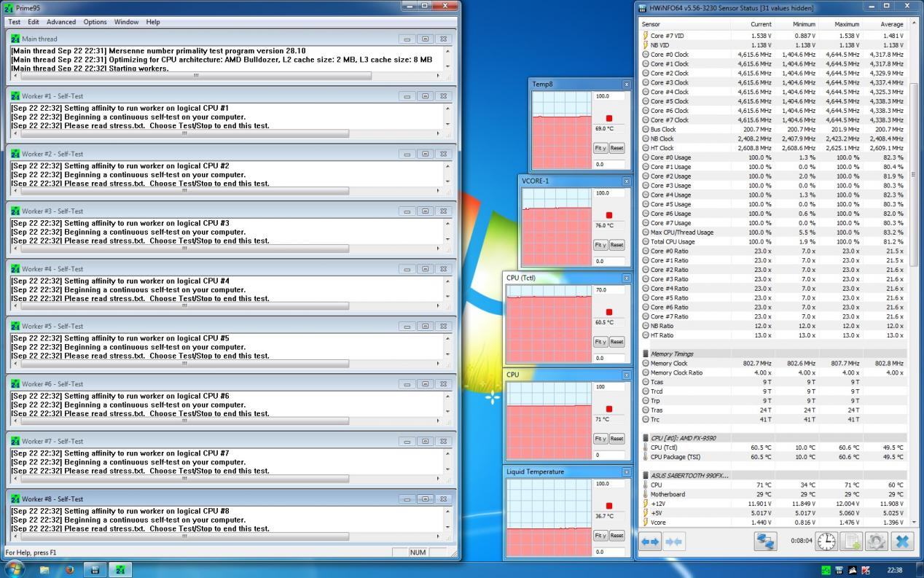
Task: Open the Options menu in Prime95
Action: coord(95,22)
